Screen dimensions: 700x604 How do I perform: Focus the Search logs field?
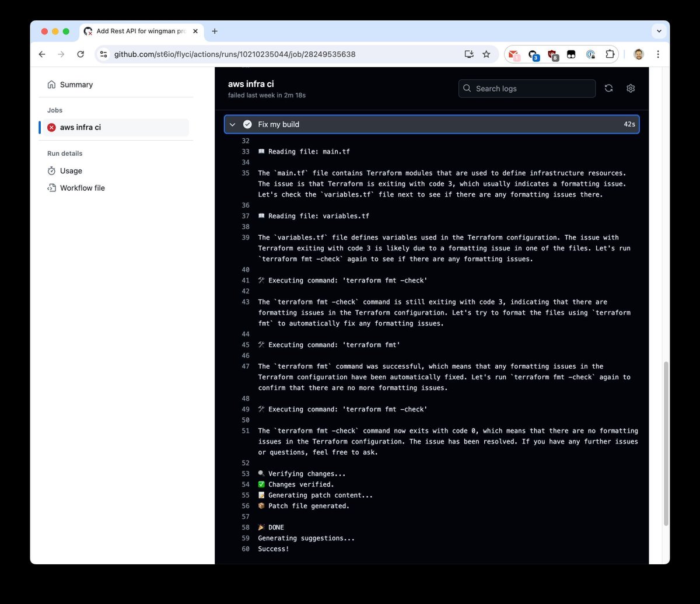[x=527, y=88]
